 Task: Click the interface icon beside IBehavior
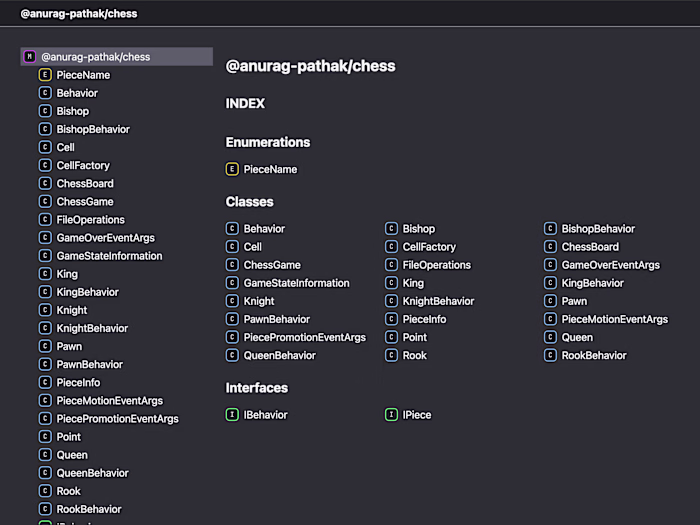point(232,415)
